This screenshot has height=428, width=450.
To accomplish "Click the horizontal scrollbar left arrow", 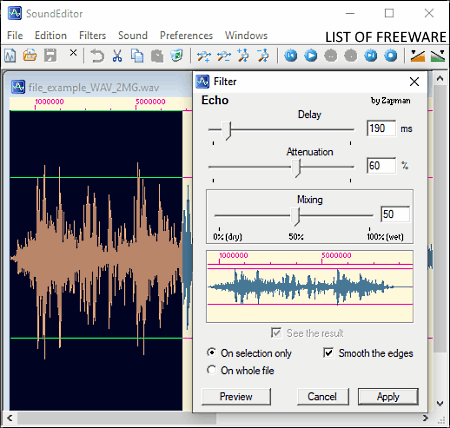I will click(10, 418).
